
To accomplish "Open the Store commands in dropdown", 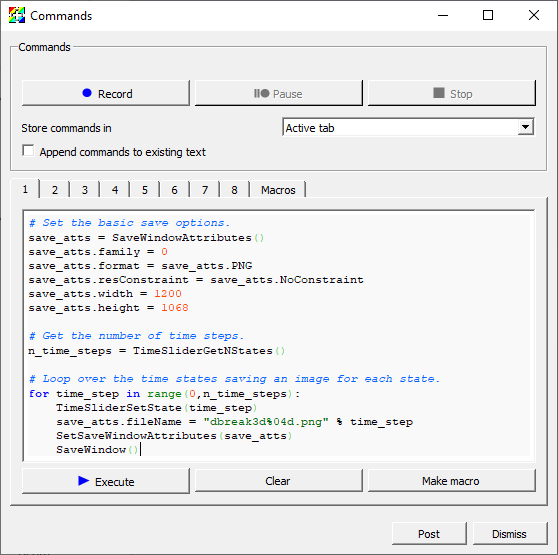I will click(x=408, y=127).
